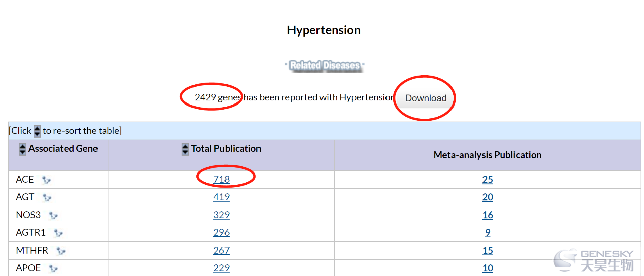Open the 229 publications link for APOE
644x276 pixels.
point(221,268)
